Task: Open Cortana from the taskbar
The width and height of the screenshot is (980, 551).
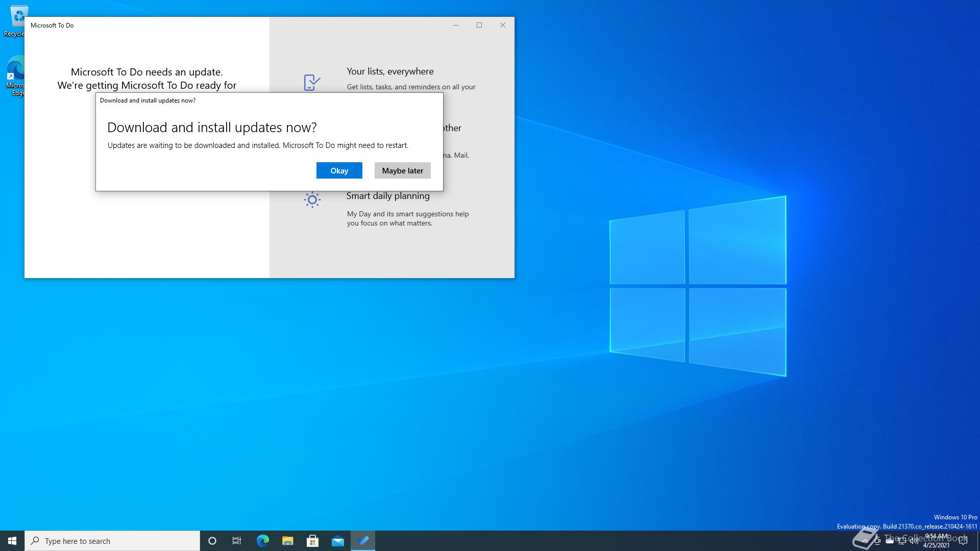Action: [x=212, y=541]
